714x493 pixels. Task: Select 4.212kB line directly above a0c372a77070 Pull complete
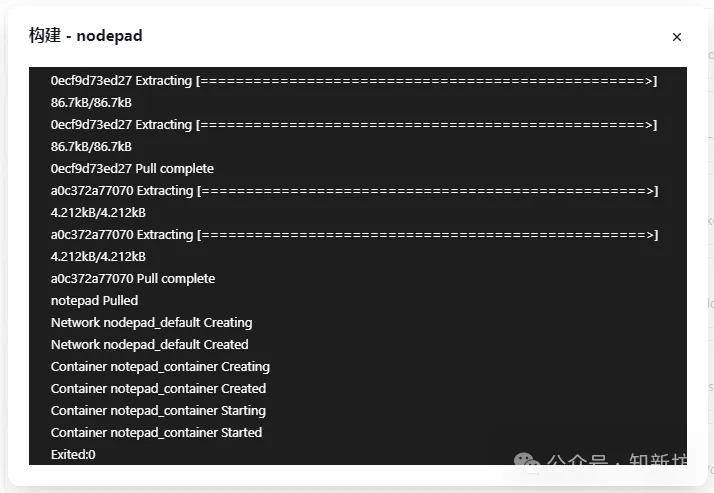pos(98,257)
